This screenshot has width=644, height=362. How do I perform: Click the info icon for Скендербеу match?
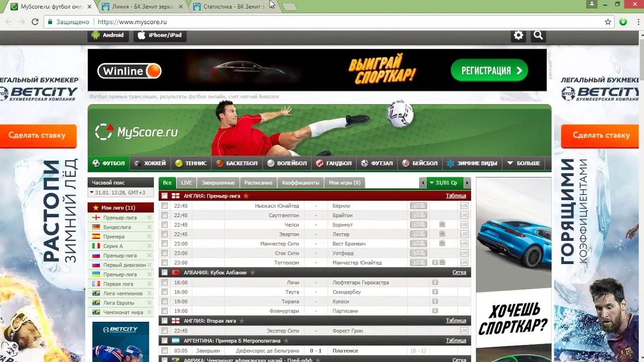[435, 292]
